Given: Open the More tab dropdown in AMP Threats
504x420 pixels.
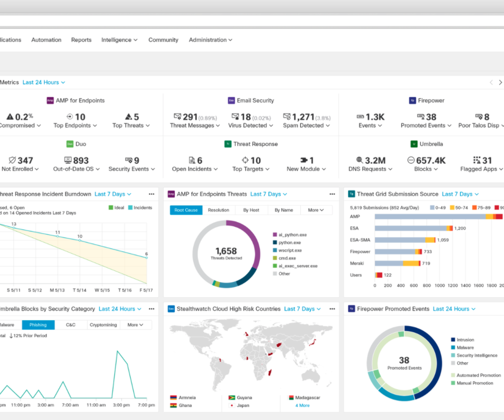Looking at the screenshot, I should pyautogui.click(x=316, y=210).
